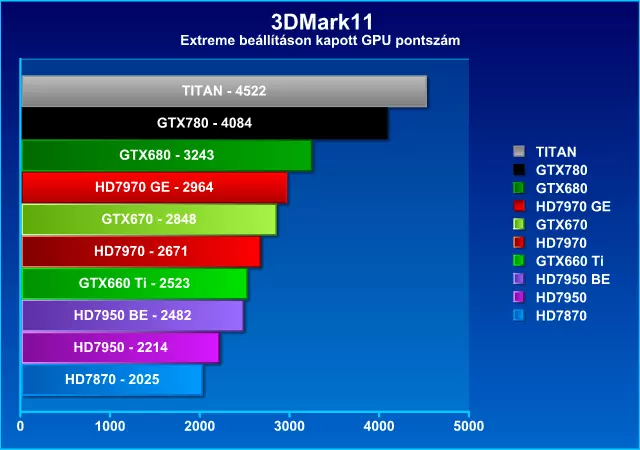Click the HD7950 BE legend swatch
Image resolution: width=640 pixels, height=450 pixels.
(519, 279)
